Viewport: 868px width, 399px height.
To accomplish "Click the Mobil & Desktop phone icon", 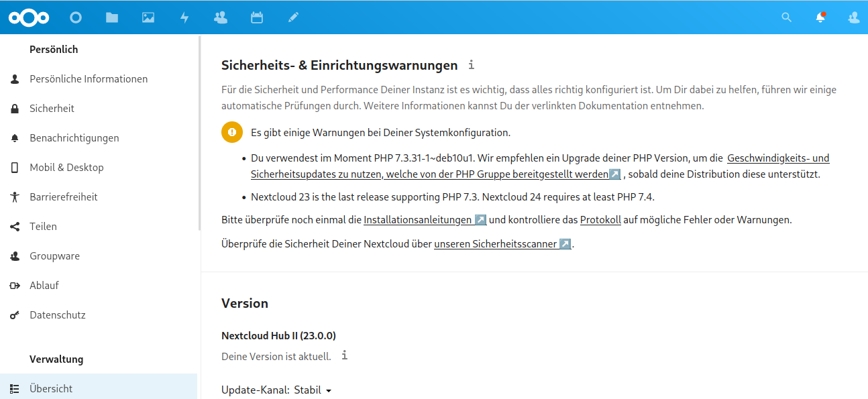I will (15, 168).
